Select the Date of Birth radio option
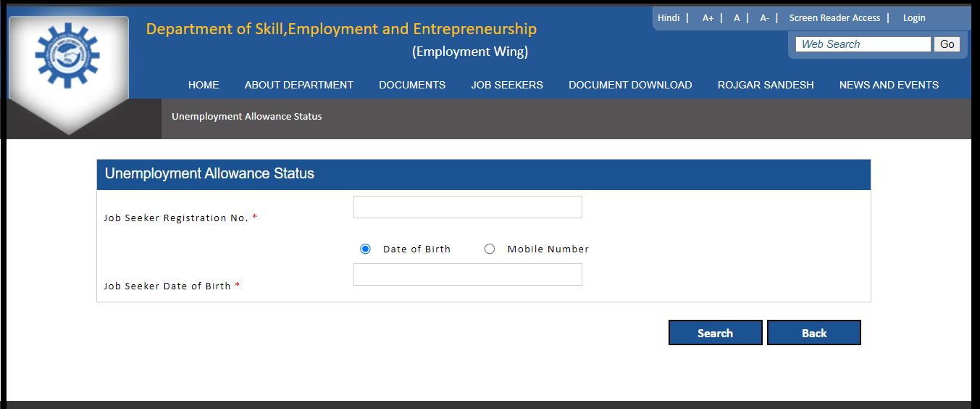The width and height of the screenshot is (980, 409). click(x=365, y=249)
